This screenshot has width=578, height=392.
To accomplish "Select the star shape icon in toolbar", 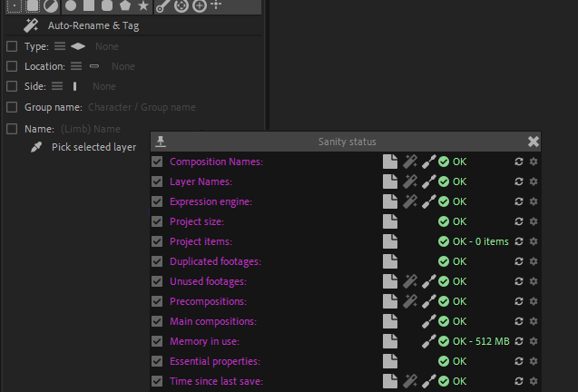I will click(142, 6).
